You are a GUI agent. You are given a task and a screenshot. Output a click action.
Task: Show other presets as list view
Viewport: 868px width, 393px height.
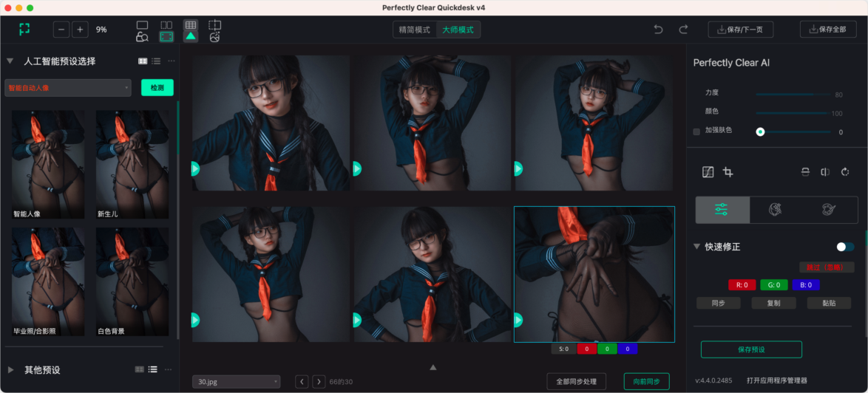(x=153, y=369)
